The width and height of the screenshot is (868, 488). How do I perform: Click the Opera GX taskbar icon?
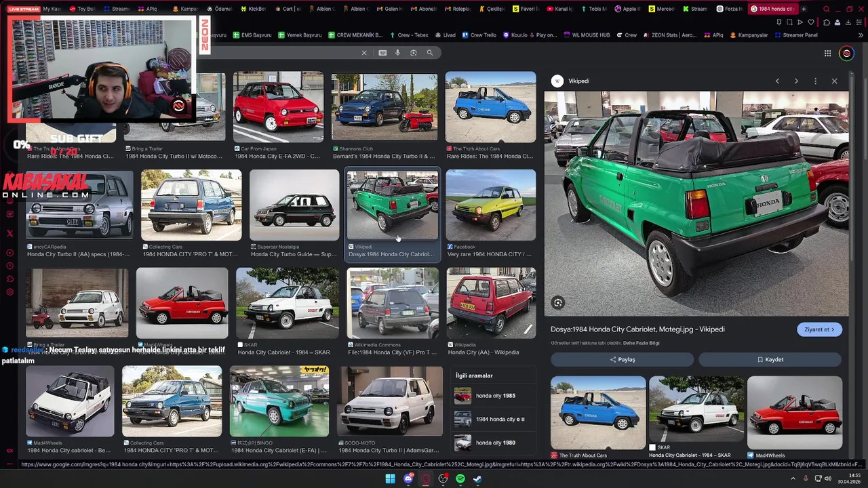[426, 479]
